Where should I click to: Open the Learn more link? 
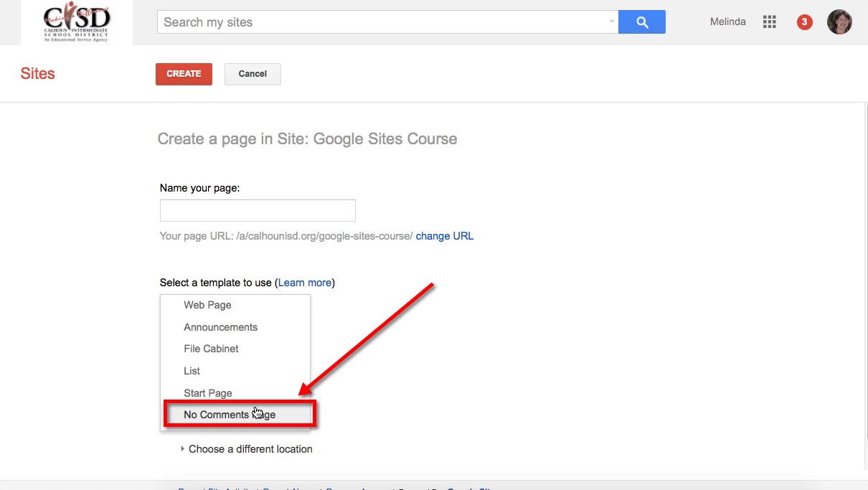(305, 283)
